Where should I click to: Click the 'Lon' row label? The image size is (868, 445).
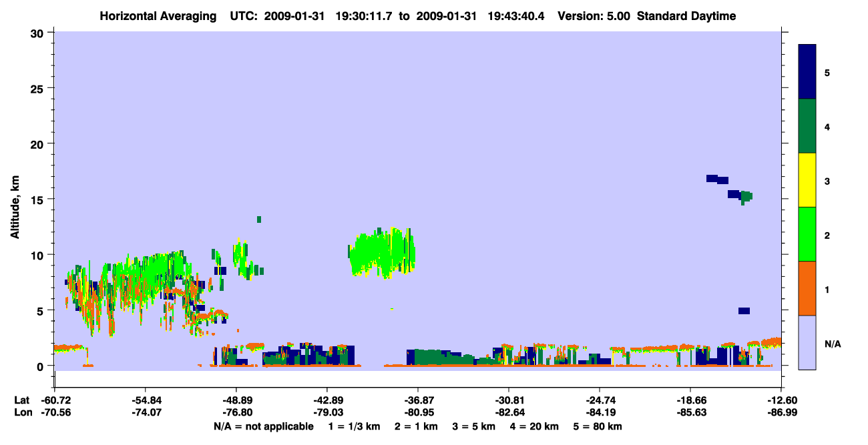coord(22,412)
